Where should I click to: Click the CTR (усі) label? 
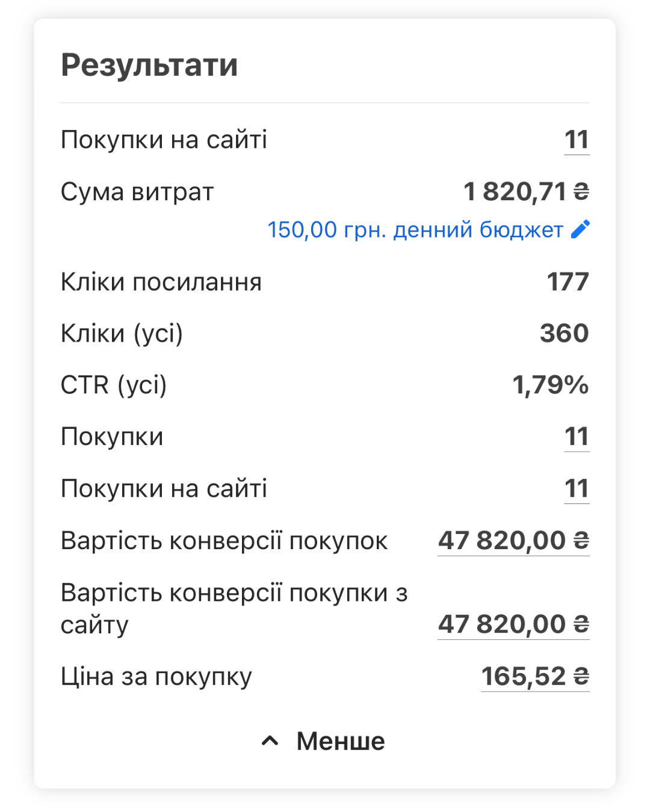click(114, 386)
